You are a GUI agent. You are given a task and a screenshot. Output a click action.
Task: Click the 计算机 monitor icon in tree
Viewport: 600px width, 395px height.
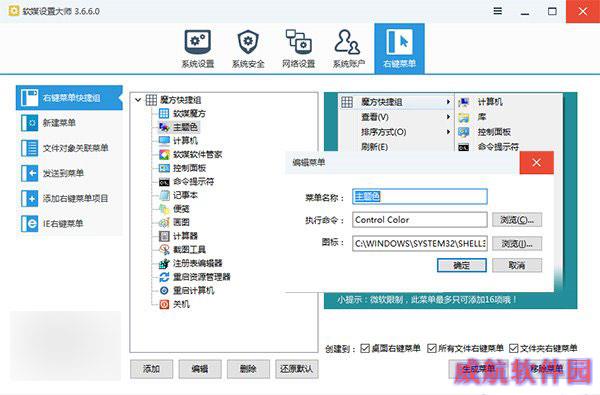164,140
